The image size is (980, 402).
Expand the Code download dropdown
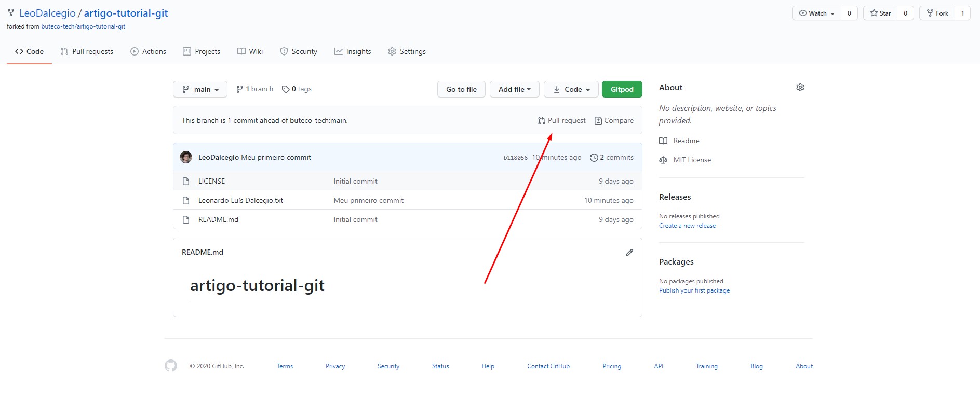pos(571,89)
